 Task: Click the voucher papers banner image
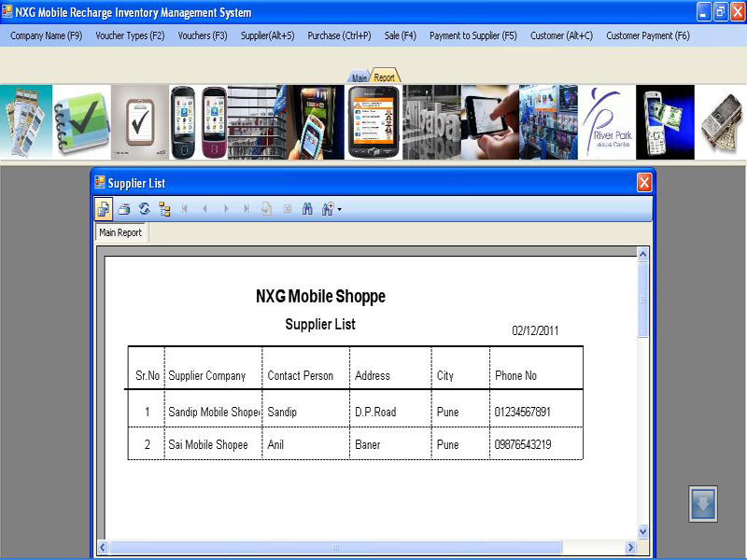26,122
